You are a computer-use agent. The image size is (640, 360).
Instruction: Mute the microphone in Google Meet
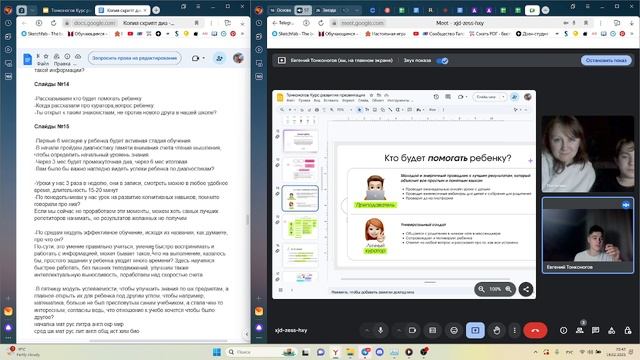380,330
